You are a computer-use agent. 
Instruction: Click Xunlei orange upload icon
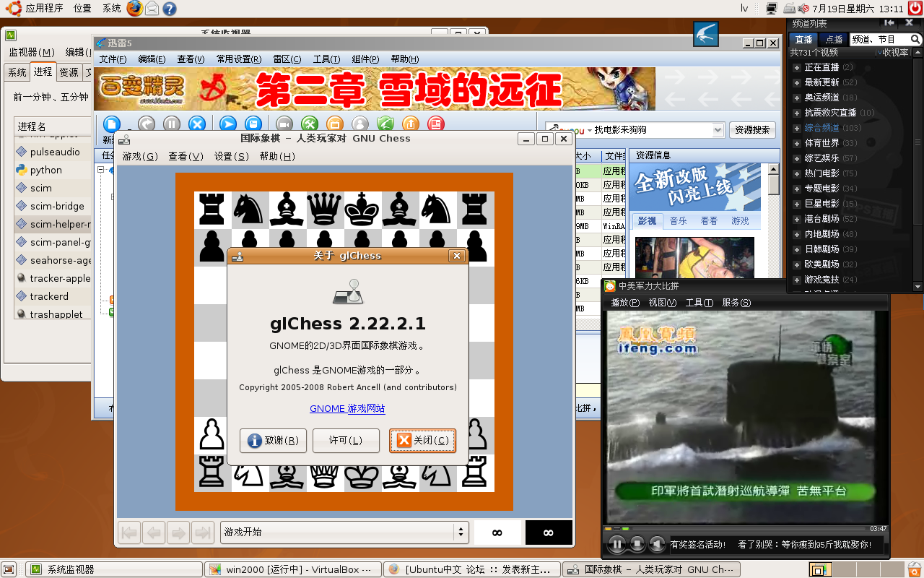410,124
